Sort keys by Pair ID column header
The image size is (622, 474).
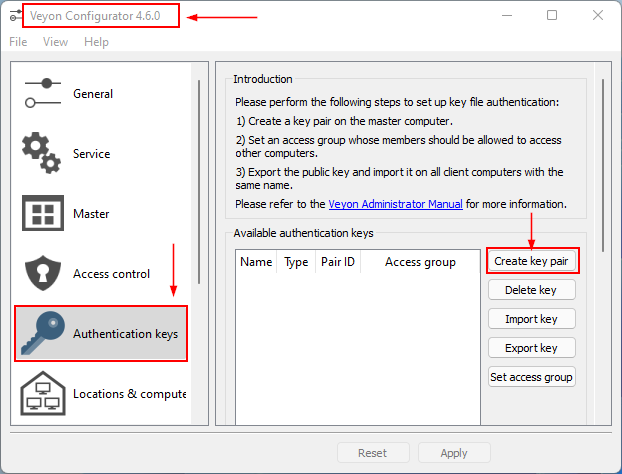[338, 262]
